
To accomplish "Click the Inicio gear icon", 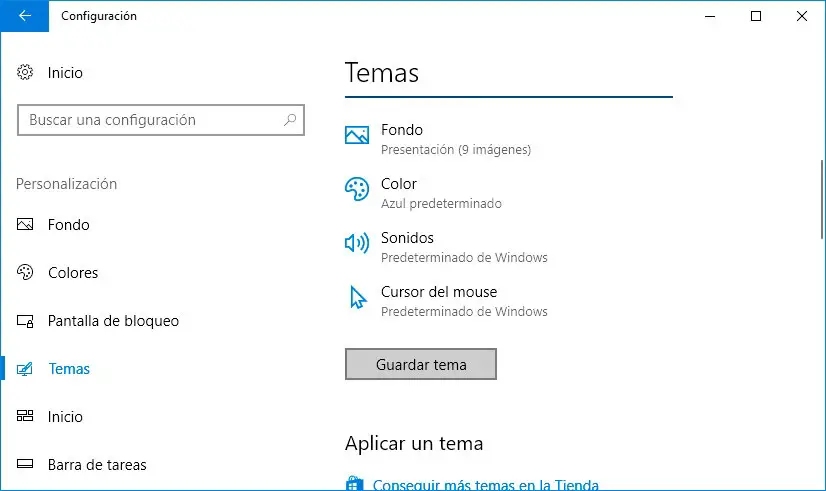I will pos(26,73).
